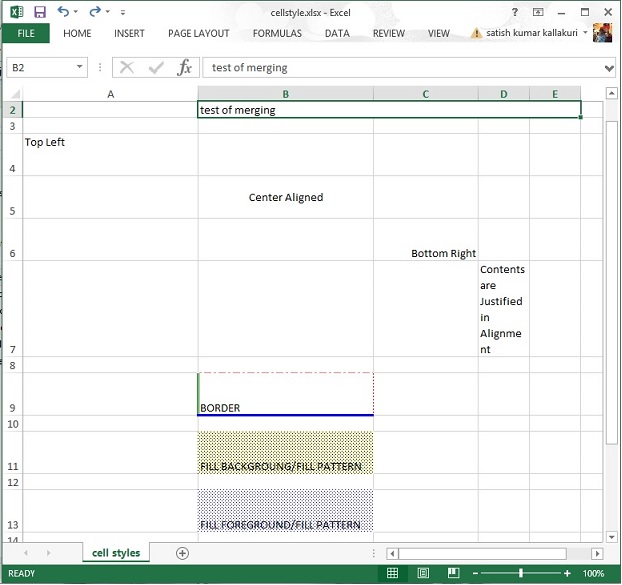622x585 pixels.
Task: Add a new sheet with plus icon
Action: click(x=182, y=553)
